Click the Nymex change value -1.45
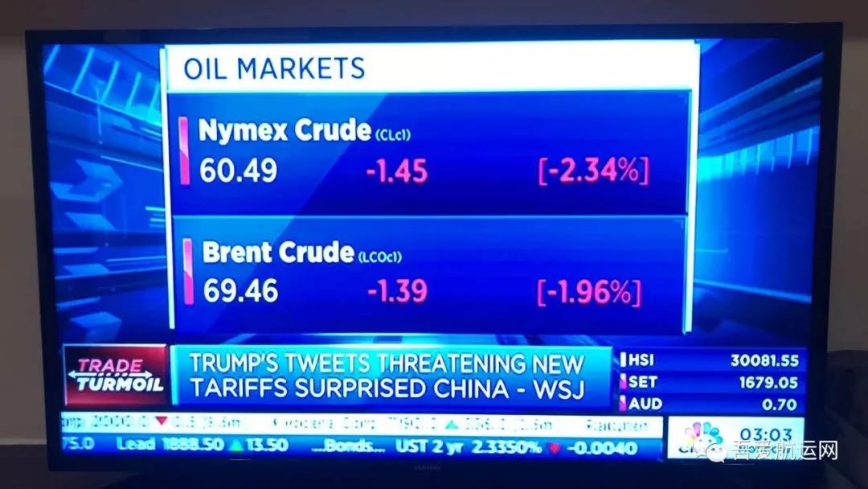 coord(397,171)
